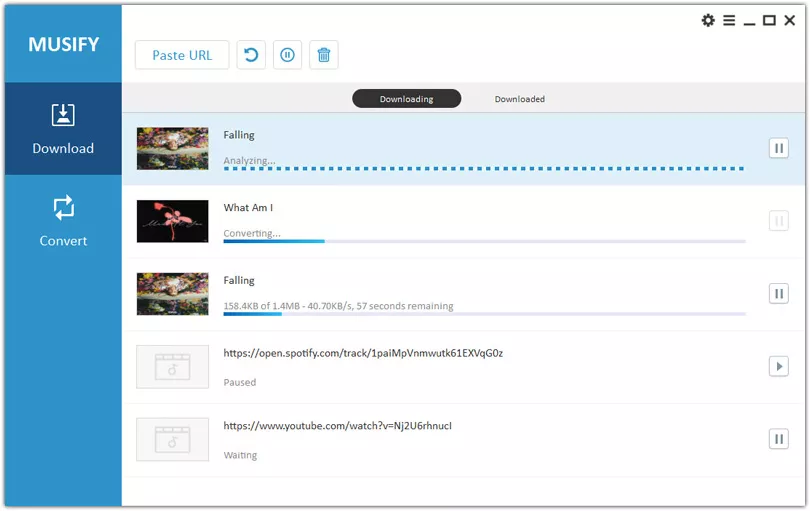Open settings gear icon in title bar

click(x=708, y=20)
